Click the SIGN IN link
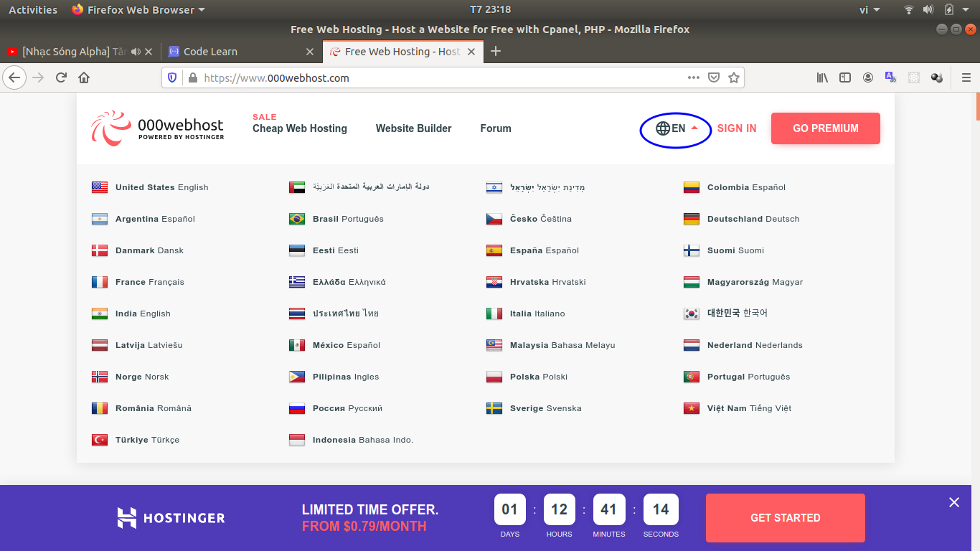This screenshot has height=551, width=980. (737, 128)
